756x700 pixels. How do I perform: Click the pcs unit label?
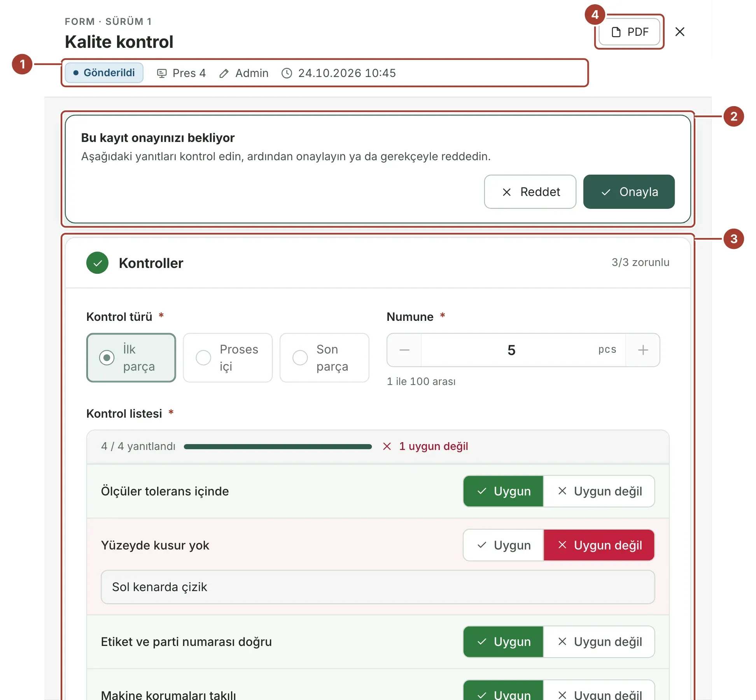607,350
